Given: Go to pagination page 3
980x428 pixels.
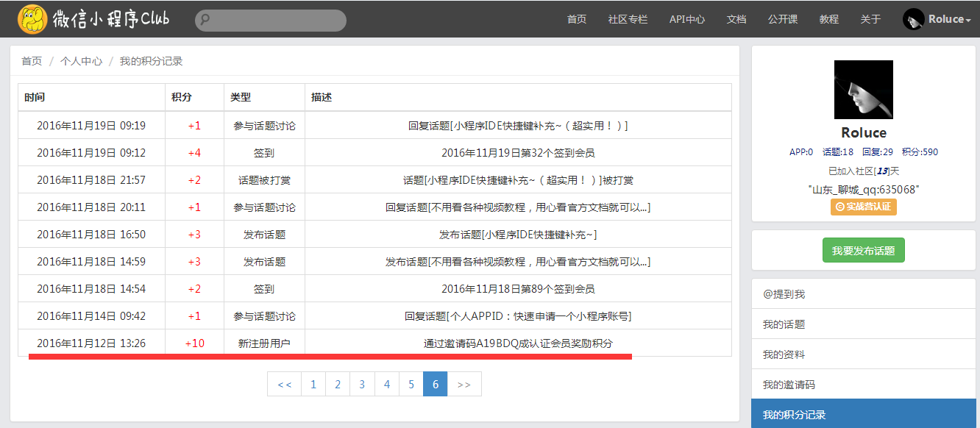Looking at the screenshot, I should 362,384.
